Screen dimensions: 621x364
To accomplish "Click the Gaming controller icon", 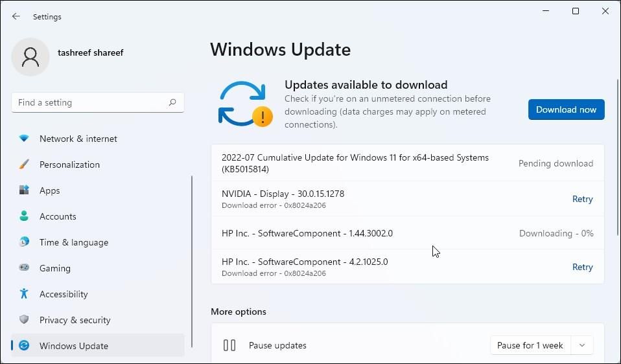I will point(24,267).
